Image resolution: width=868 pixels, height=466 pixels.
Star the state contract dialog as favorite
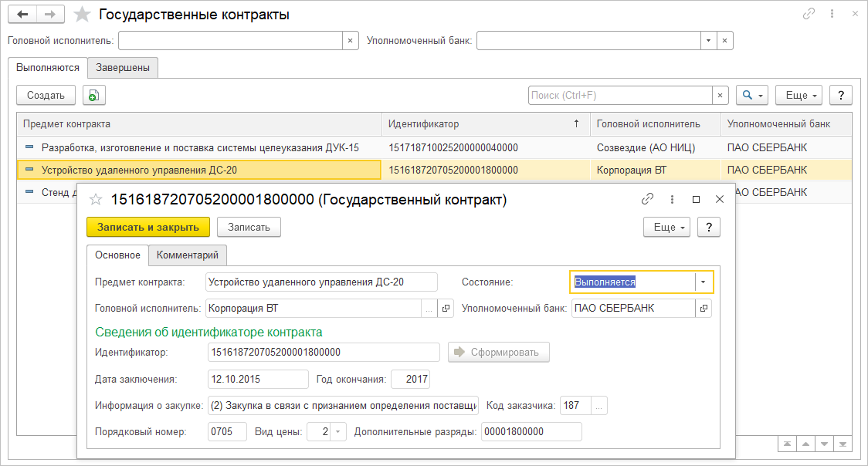click(x=96, y=200)
